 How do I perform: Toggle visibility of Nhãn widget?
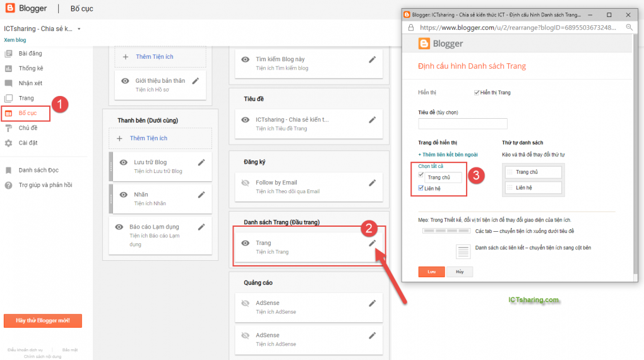tap(123, 195)
